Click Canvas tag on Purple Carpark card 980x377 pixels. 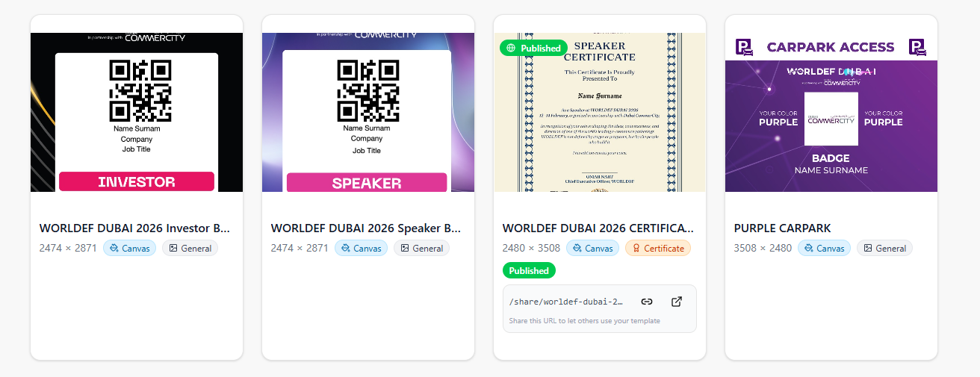[x=824, y=249]
